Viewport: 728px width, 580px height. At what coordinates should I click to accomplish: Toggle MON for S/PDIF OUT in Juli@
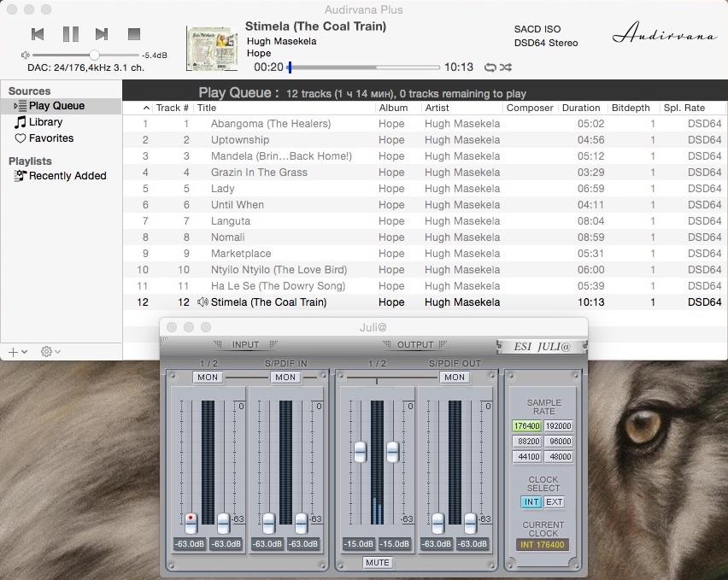(455, 378)
